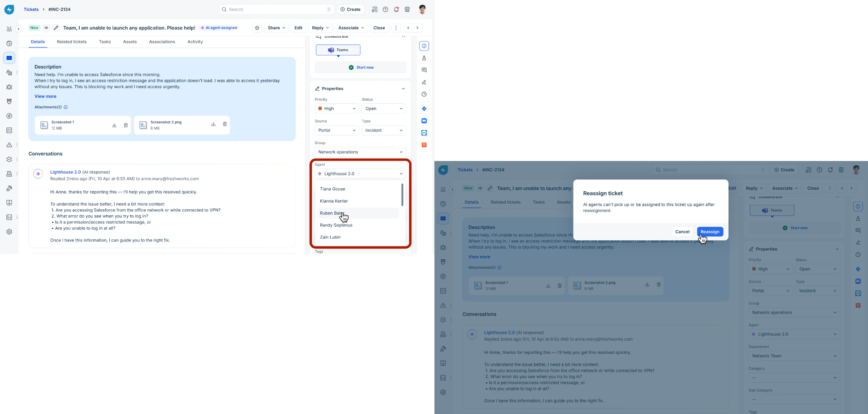Open the Reply dropdown on the undimmed page
868x414 pixels.
tap(320, 28)
